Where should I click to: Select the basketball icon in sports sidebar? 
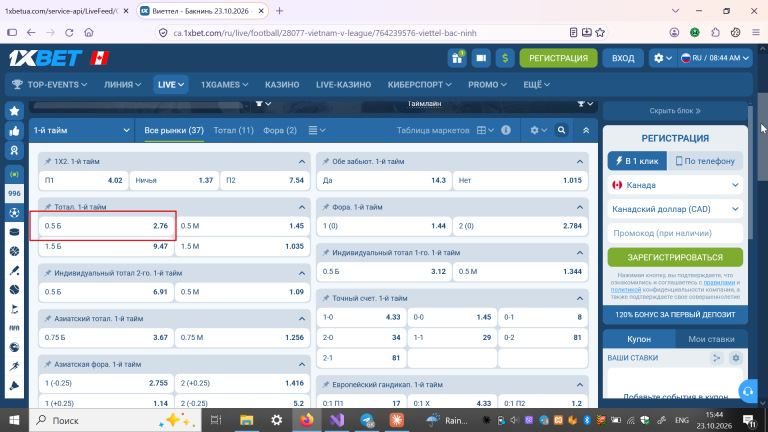14,251
